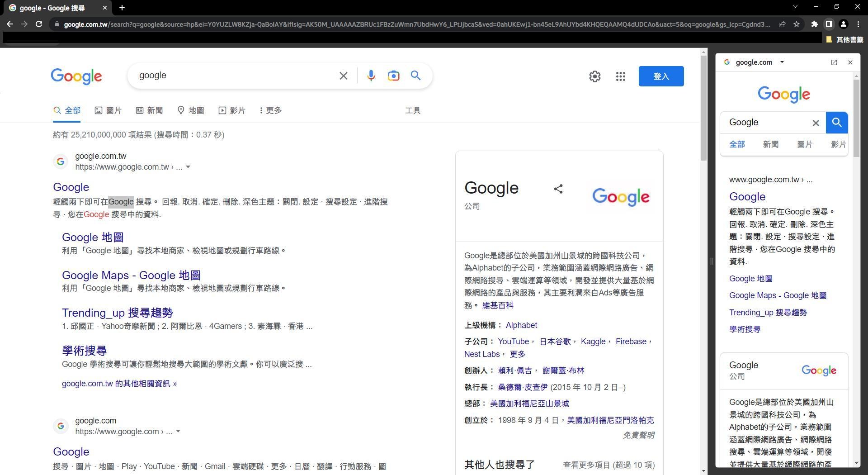Open the Google apps grid

621,76
